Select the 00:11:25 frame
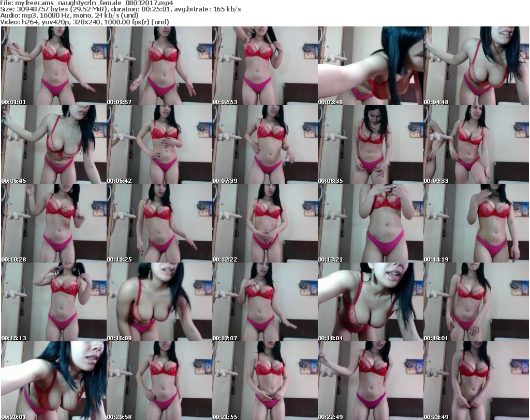Image resolution: width=530 pixels, height=420 pixels. (x=159, y=223)
